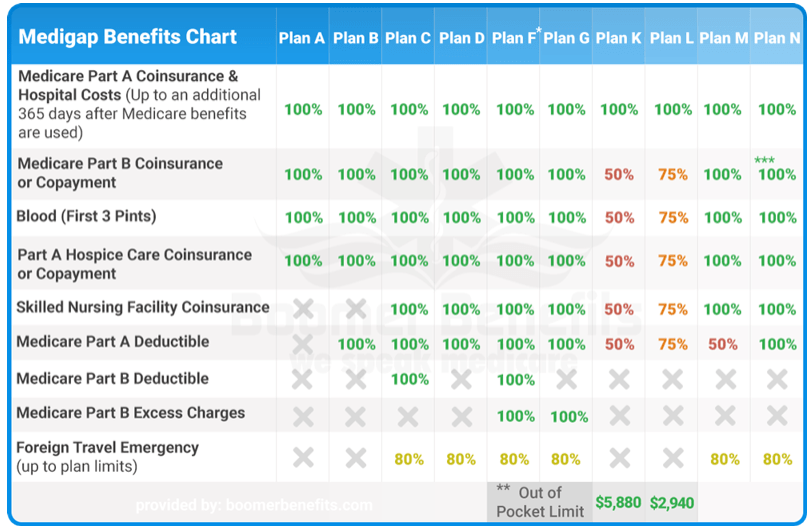Click the Out of Pocket Limit label

(540, 502)
